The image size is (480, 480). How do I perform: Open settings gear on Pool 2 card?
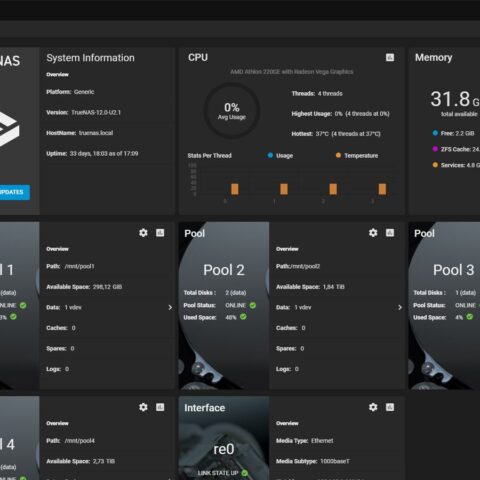[x=373, y=233]
